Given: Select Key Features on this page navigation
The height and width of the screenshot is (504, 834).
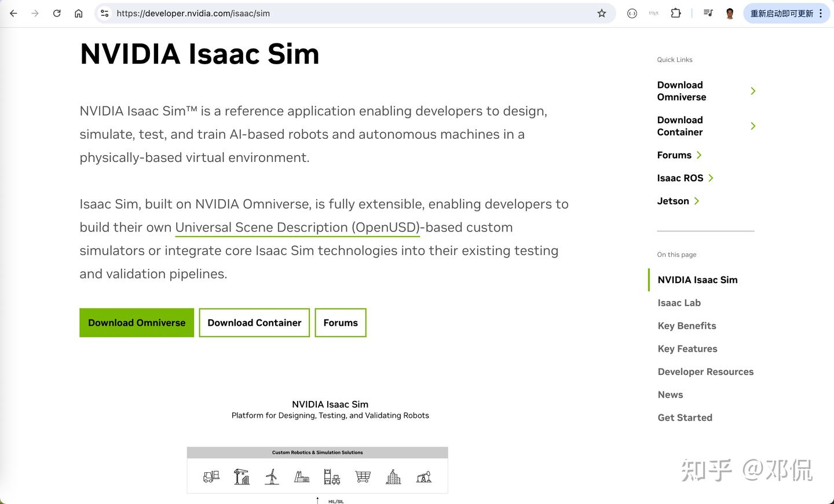Looking at the screenshot, I should 687,348.
